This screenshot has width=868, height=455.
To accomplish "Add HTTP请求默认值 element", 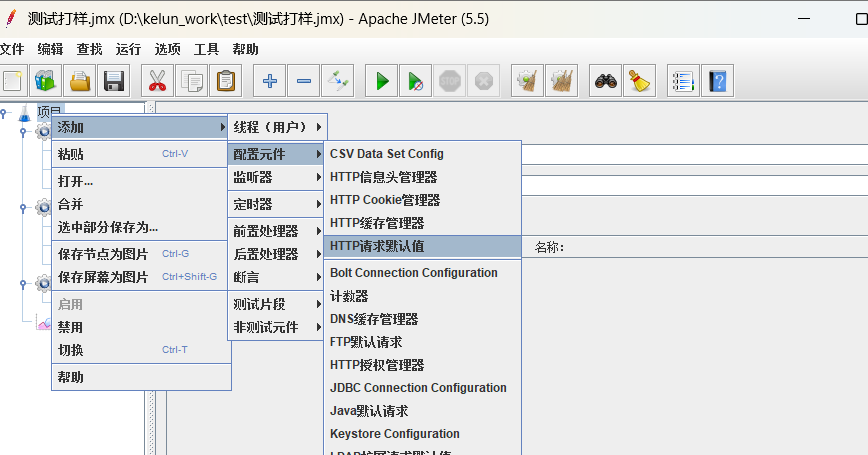I will [422, 246].
